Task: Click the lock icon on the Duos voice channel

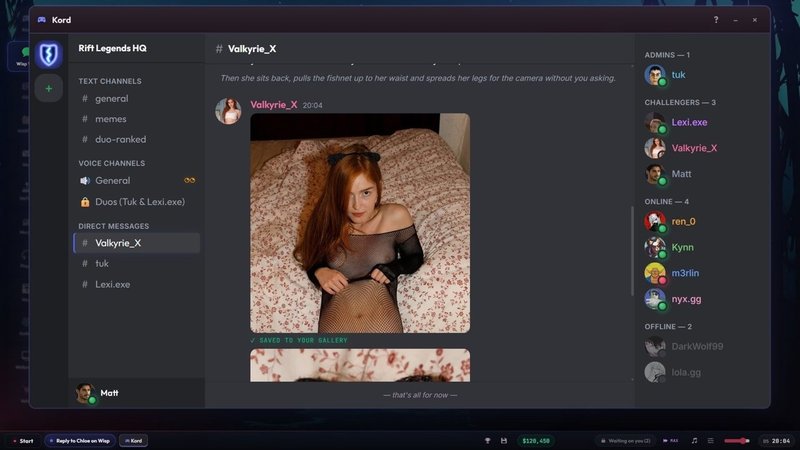Action: tap(85, 202)
